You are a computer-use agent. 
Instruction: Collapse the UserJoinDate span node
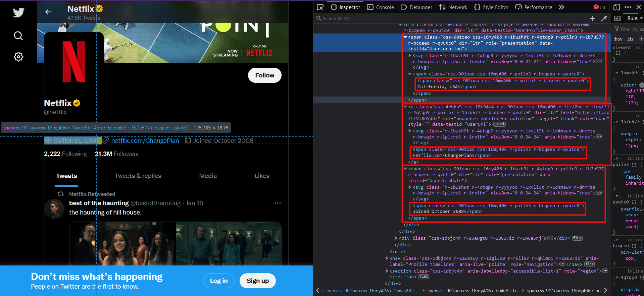[x=405, y=169]
